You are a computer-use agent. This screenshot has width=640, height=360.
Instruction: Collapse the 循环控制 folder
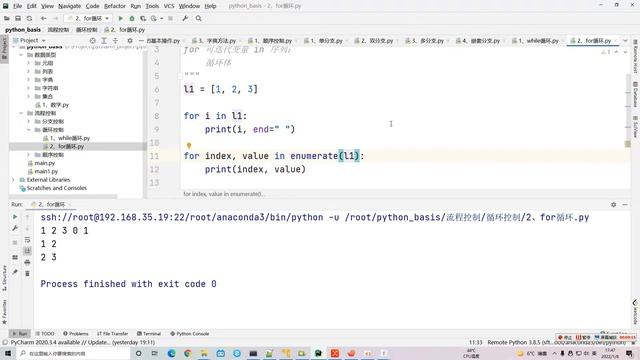tap(29, 130)
